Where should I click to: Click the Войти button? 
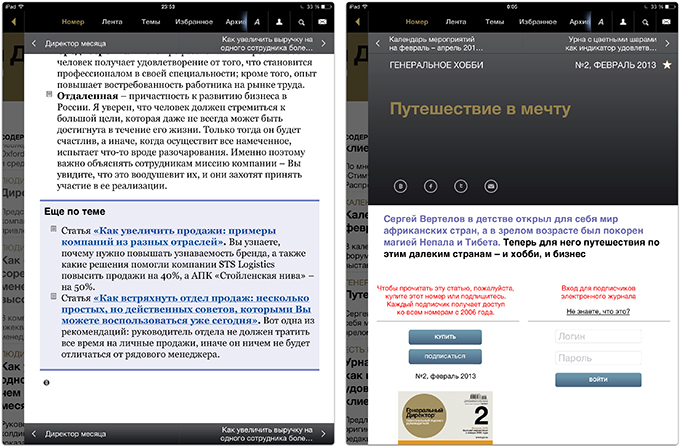tap(598, 379)
